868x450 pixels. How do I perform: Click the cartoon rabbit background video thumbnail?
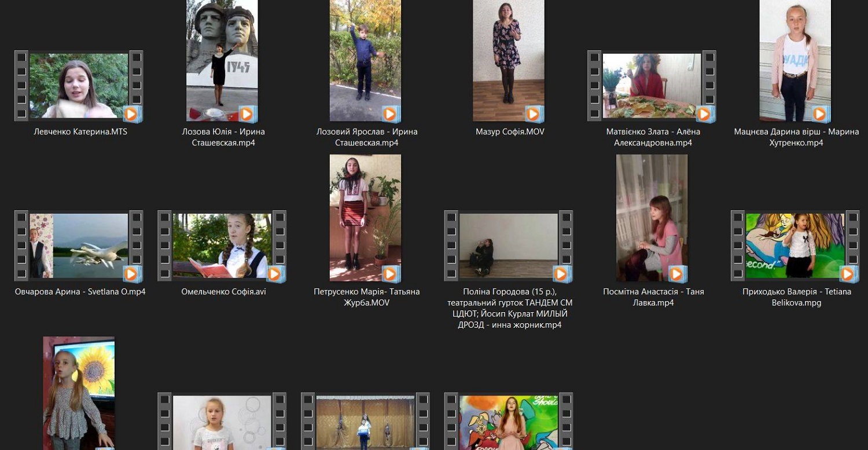(x=509, y=423)
